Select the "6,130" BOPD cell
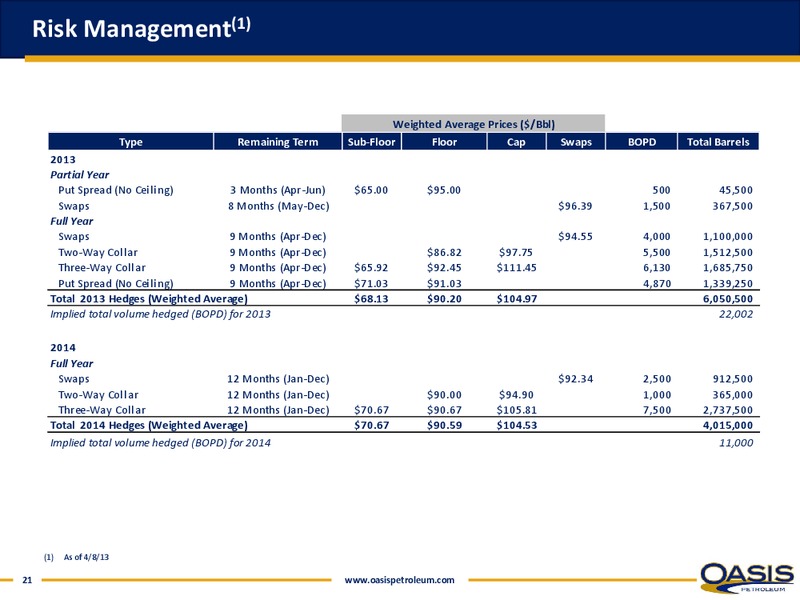 (657, 268)
